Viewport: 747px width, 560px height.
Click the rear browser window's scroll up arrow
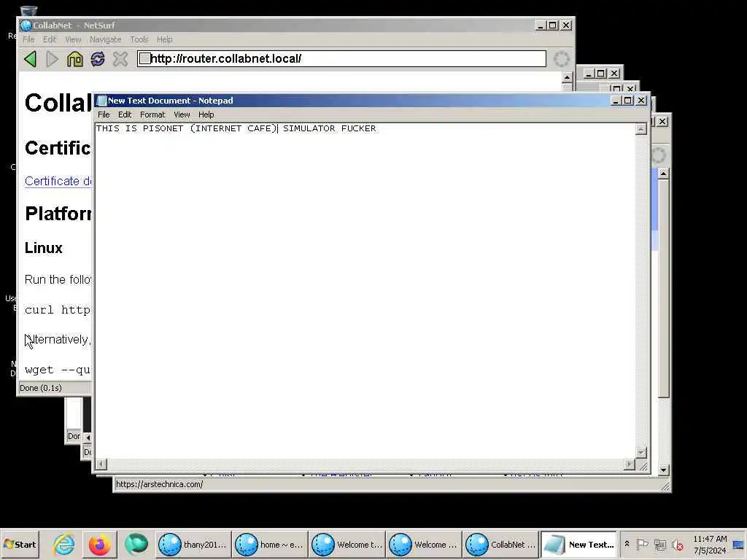(x=663, y=174)
